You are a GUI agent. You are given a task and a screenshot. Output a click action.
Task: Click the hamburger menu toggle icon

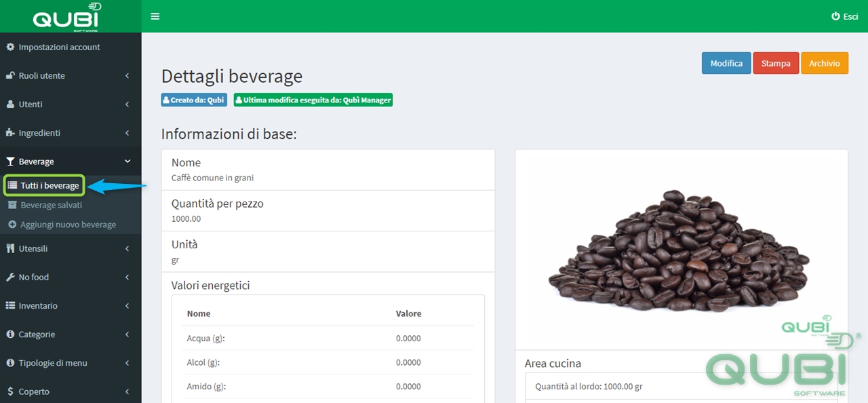[155, 16]
